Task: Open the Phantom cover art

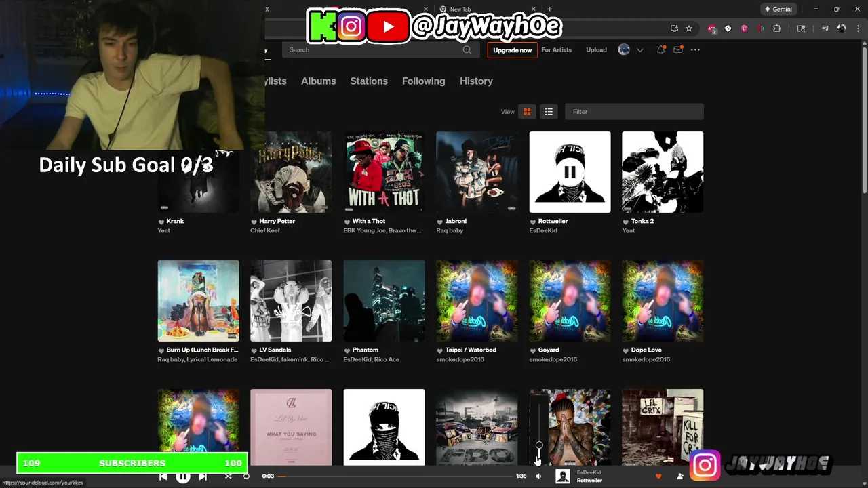Action: (384, 301)
